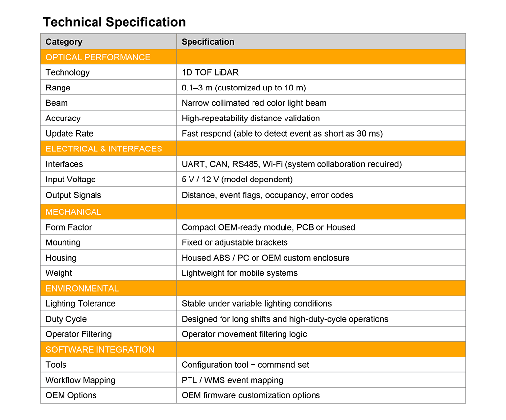Screen dimensions: 506x420
Task: Select the Fixed or adjustable brackets cell
Action: pos(234,242)
